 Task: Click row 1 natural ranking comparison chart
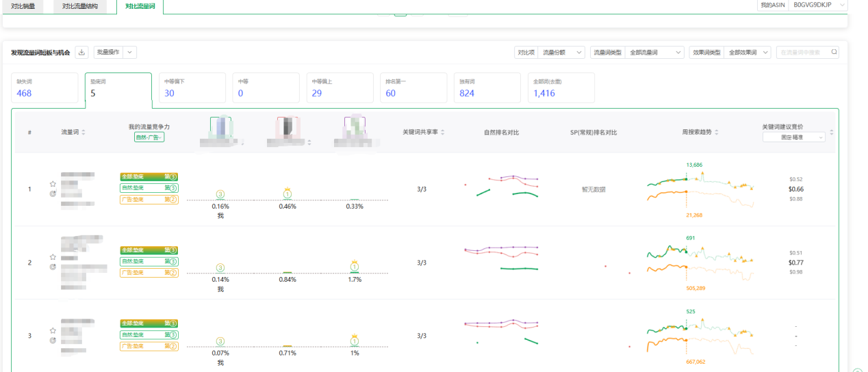(501, 186)
